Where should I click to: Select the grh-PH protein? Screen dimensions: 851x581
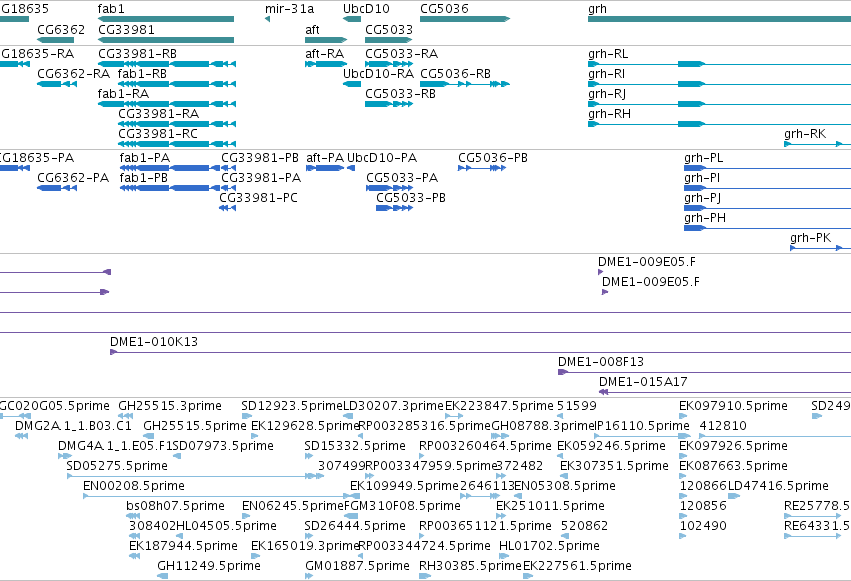pos(767,228)
